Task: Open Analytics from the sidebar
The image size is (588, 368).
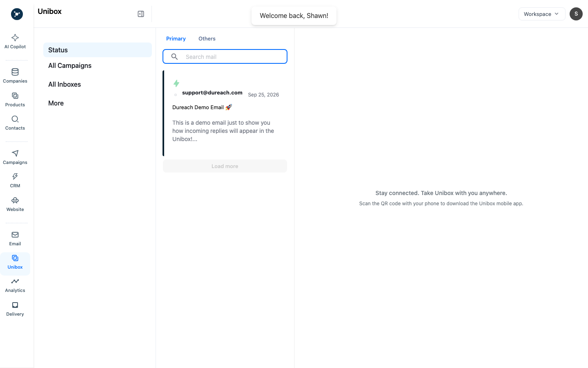Action: pyautogui.click(x=15, y=285)
